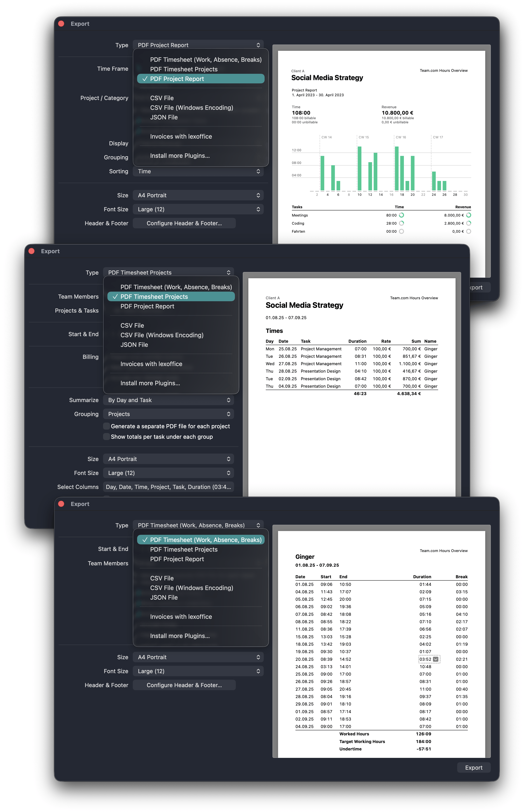Toggle the billable ring beside Meetings time
524x812 pixels.
(402, 215)
